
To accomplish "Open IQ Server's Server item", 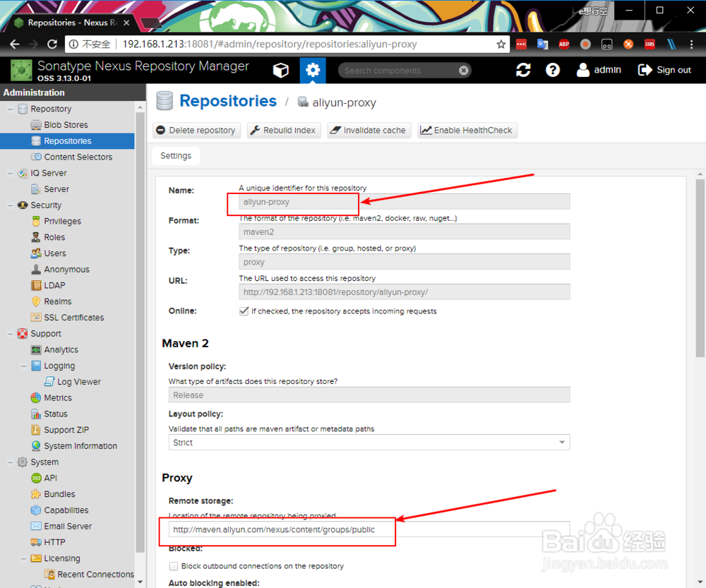I will [56, 189].
